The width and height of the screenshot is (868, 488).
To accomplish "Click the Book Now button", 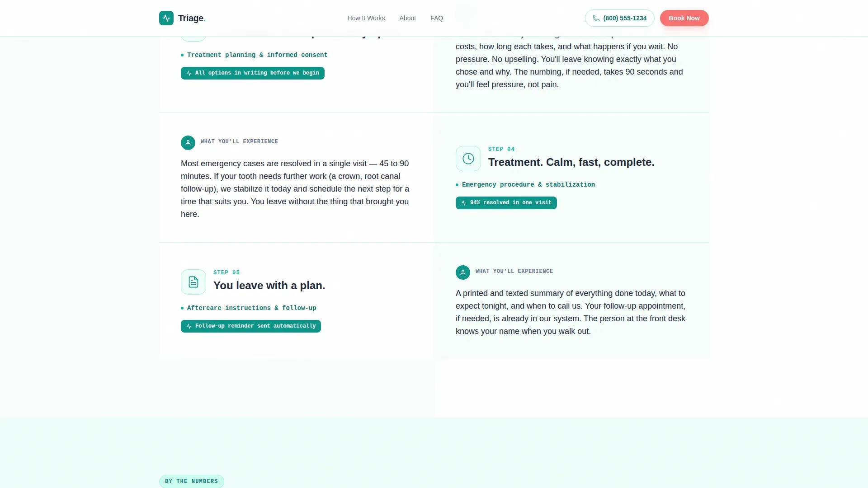I will 684,18.
